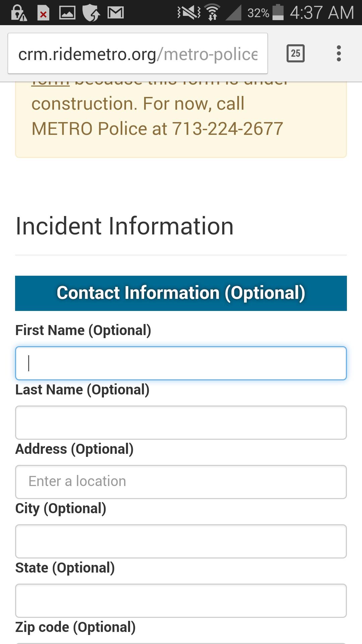Image resolution: width=362 pixels, height=644 pixels.
Task: Tap the Enter a location address field
Action: pos(180,481)
